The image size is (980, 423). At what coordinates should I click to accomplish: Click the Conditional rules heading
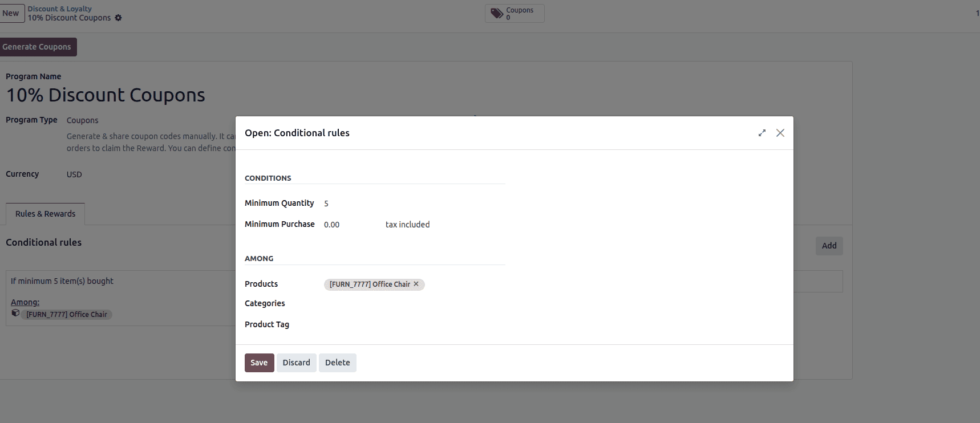pyautogui.click(x=44, y=242)
